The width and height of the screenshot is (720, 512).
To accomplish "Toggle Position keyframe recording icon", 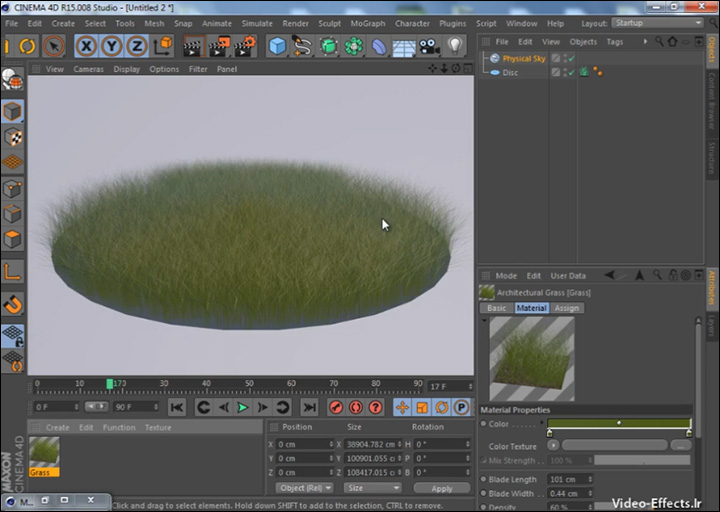I will pos(402,407).
